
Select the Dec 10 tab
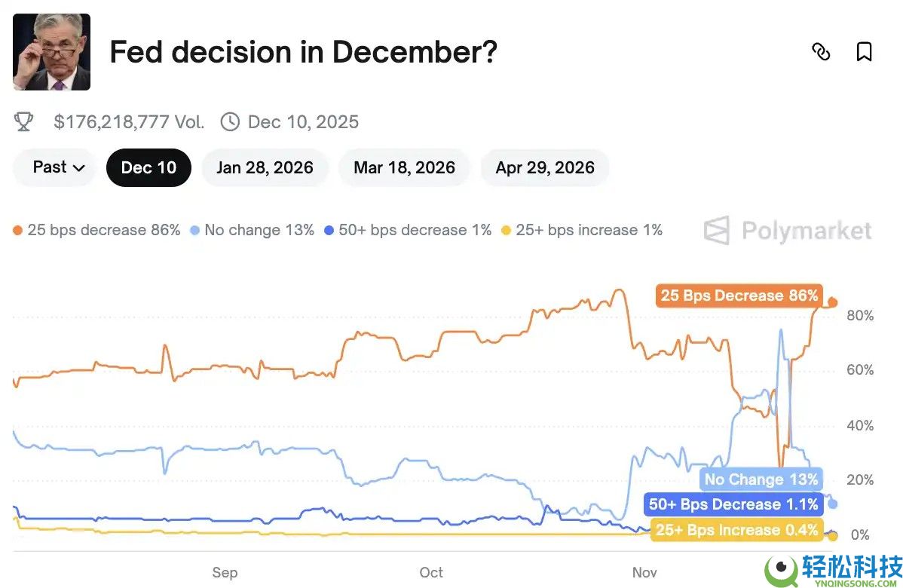[x=148, y=167]
